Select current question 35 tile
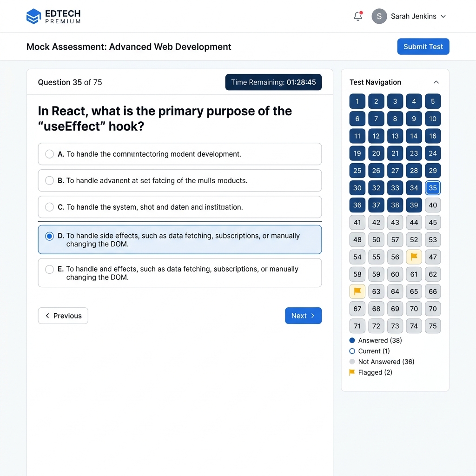Screen dimensions: 476x476 pos(433,188)
